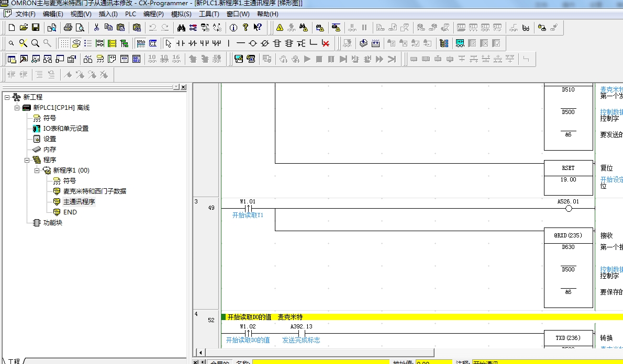Open the project panel dropdown arrow

(176, 87)
